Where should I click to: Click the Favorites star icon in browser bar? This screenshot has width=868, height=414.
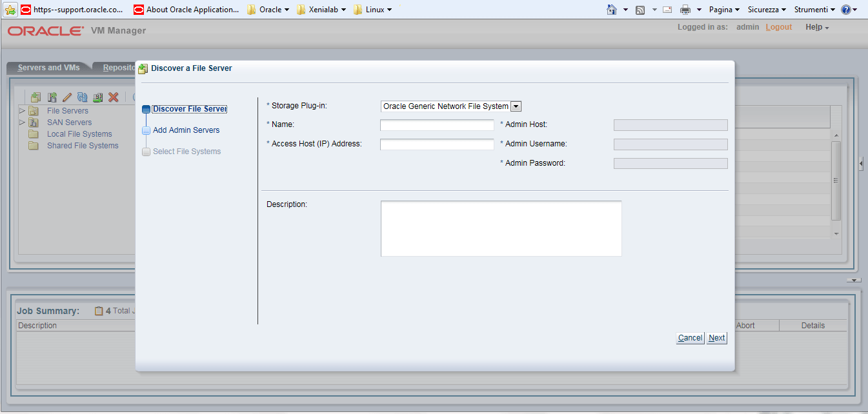(x=10, y=10)
